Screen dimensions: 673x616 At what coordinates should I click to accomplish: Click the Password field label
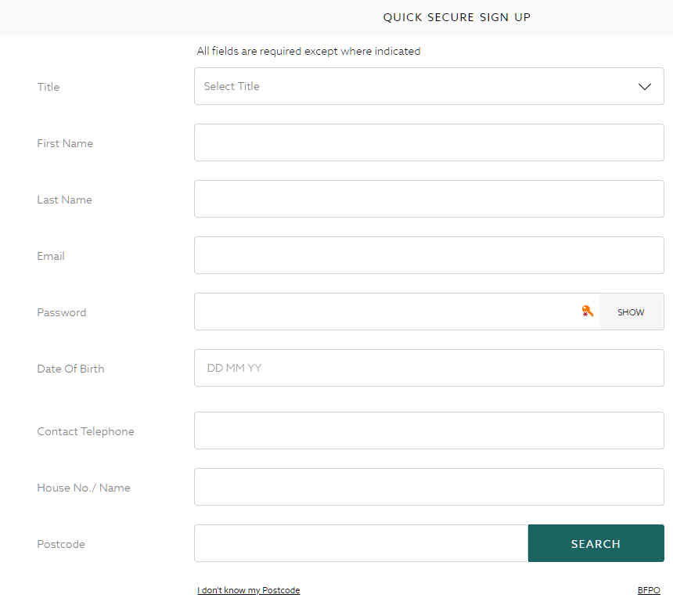point(61,312)
